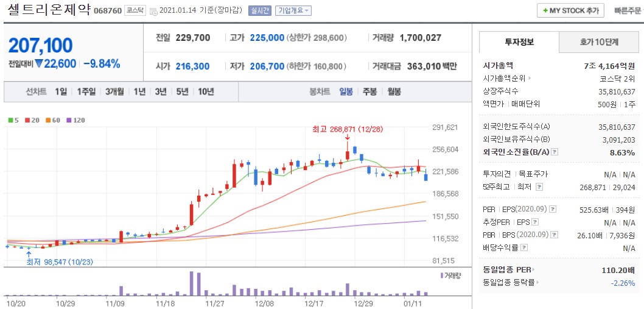Click the 거래대금 363,010 value

point(424,66)
